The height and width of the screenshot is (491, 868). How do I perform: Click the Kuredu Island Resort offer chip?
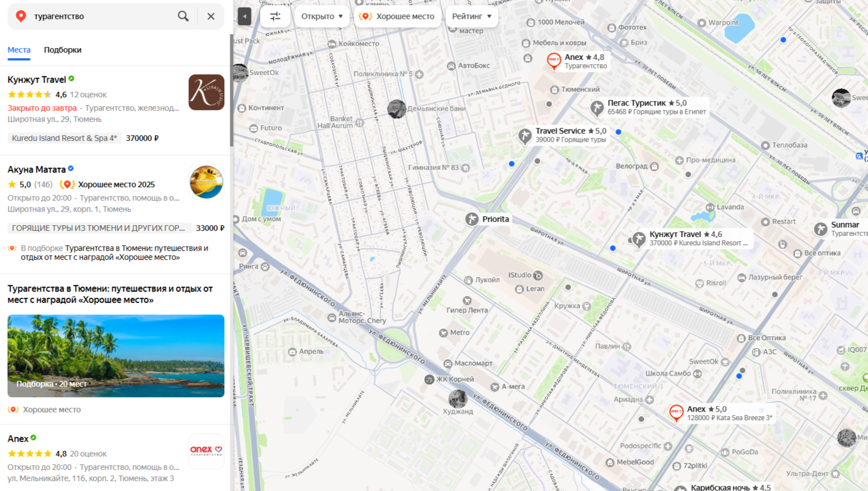(64, 138)
